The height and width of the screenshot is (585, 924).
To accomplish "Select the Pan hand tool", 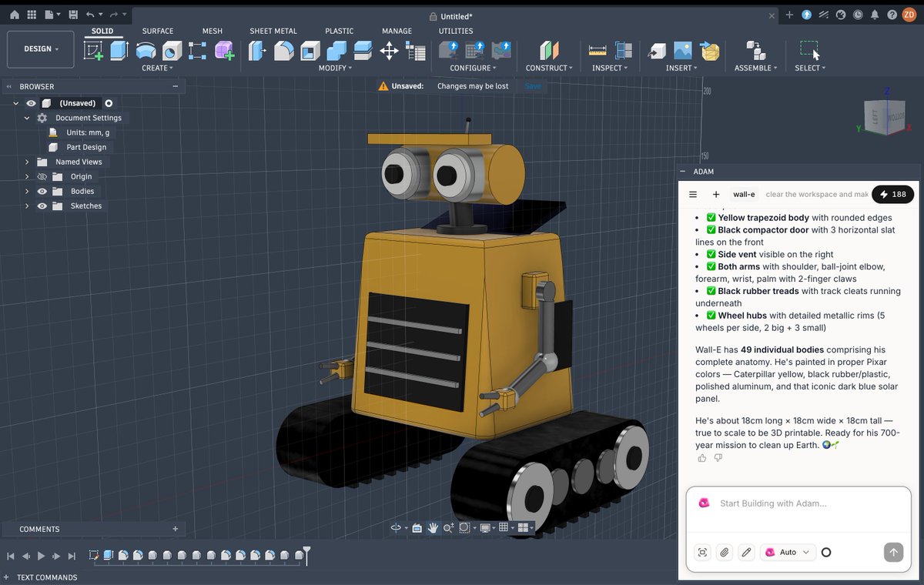I will coord(433,527).
